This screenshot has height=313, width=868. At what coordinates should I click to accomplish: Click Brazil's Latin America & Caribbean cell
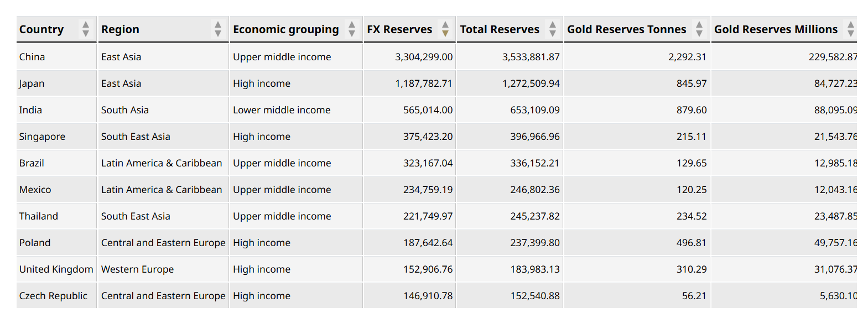[x=162, y=163]
